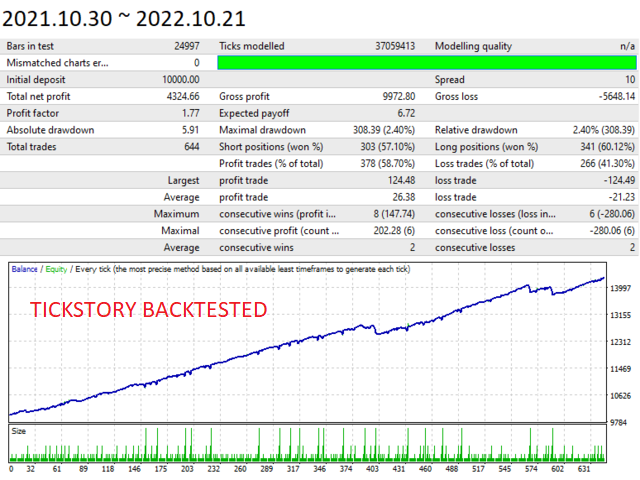Select the Modelling quality value n/a
Image resolution: width=640 pixels, height=480 pixels.
(x=627, y=46)
